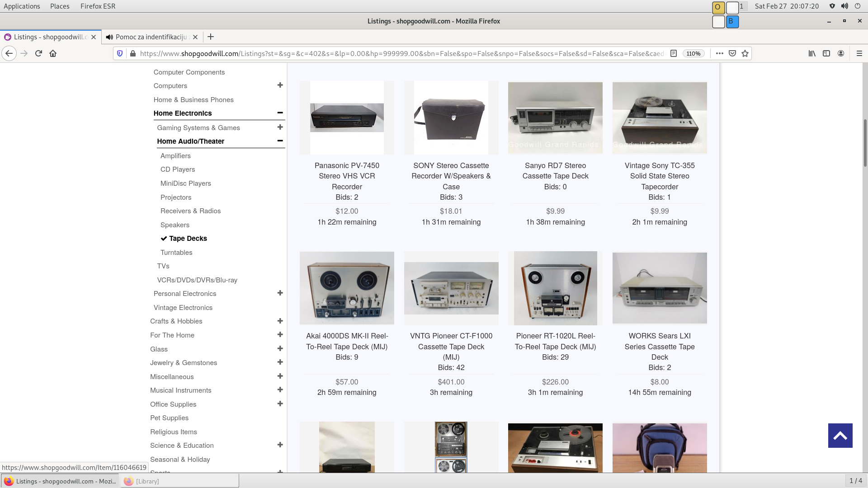Expand the Glass category
Image resolution: width=868 pixels, height=488 pixels.
[280, 349]
